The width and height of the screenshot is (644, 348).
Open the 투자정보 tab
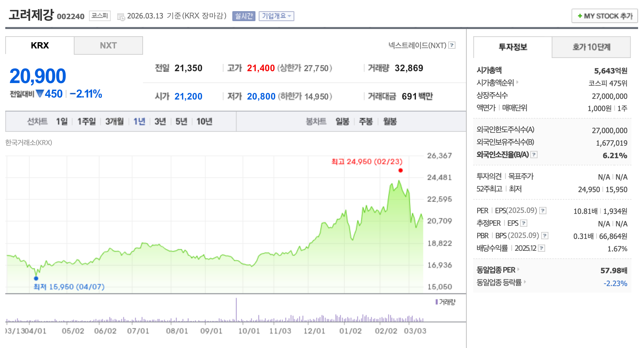513,47
